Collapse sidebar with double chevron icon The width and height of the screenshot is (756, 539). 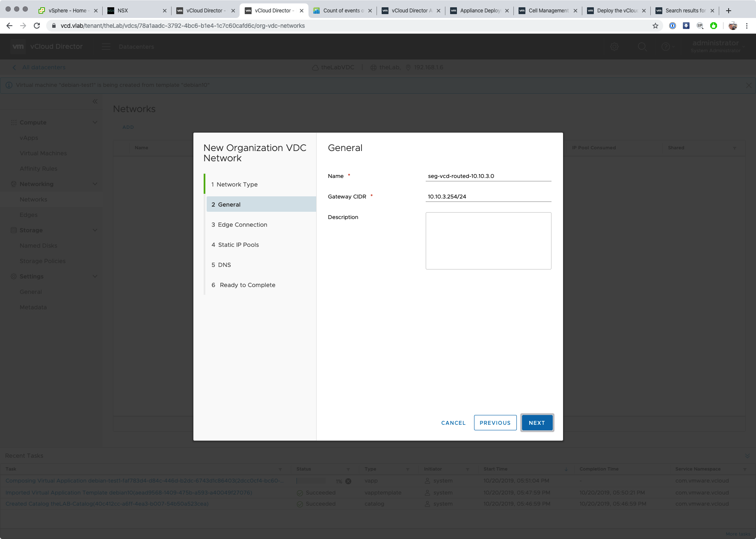click(95, 101)
